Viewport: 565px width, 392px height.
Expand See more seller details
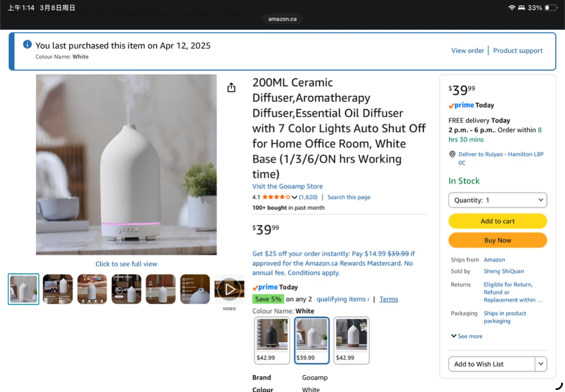click(x=467, y=336)
